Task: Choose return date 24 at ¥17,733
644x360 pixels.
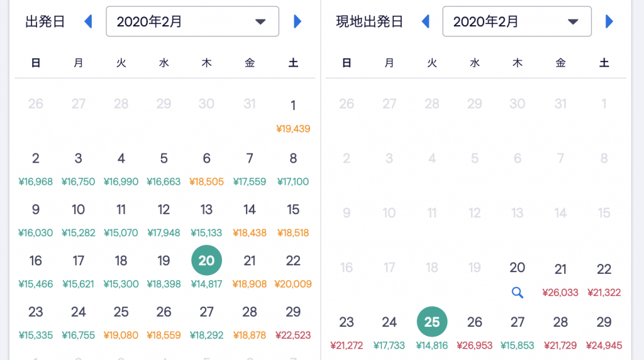Action: click(389, 333)
